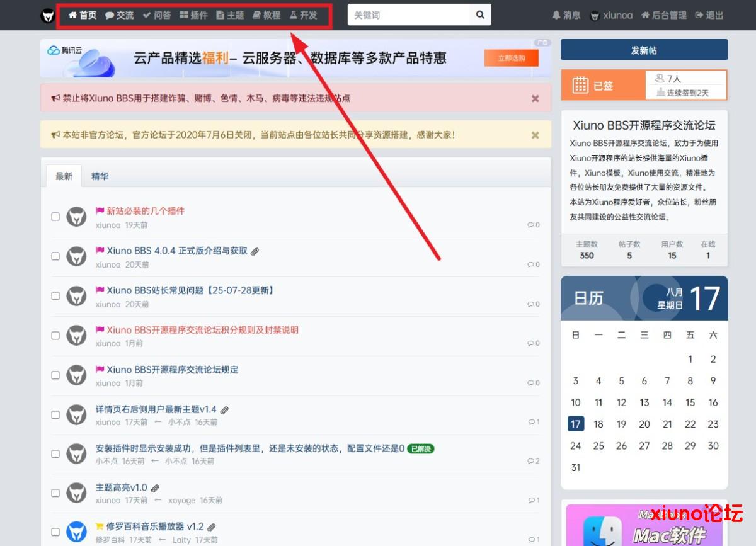The width and height of the screenshot is (756, 546).
Task: Open thread 修罗百科音乐播放器 v1.2
Action: click(x=155, y=526)
